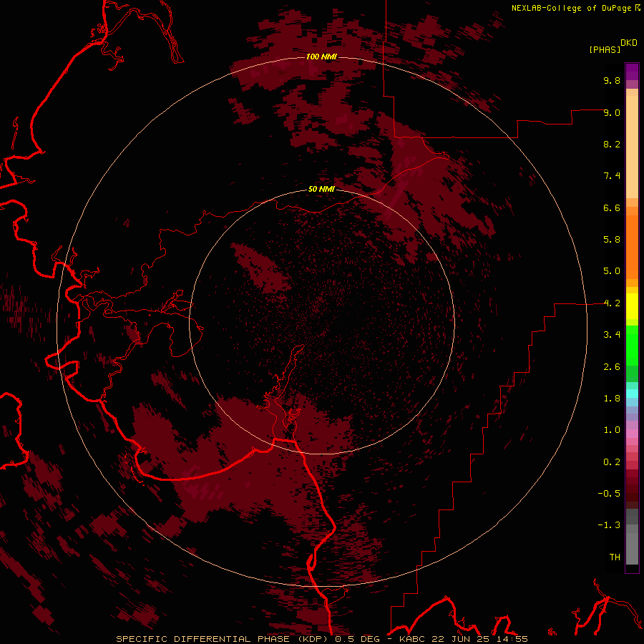644x644 pixels.
Task: Select the 8.2 scale value
Action: coord(612,144)
